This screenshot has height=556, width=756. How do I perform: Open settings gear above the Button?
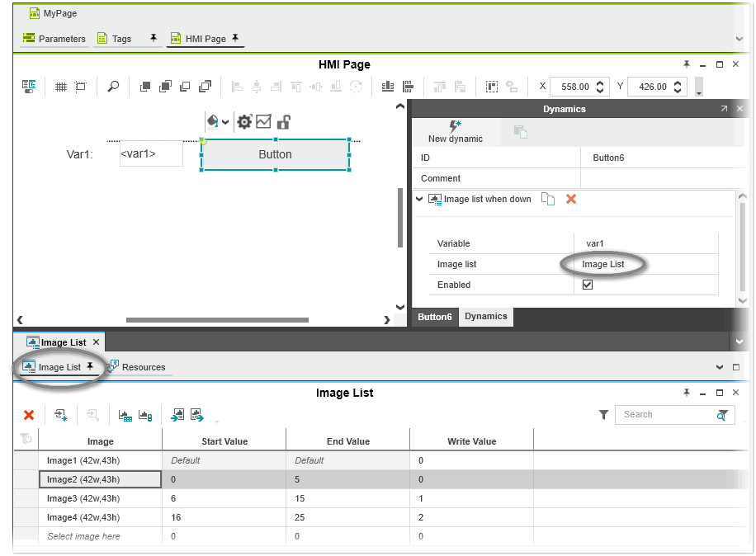click(243, 122)
